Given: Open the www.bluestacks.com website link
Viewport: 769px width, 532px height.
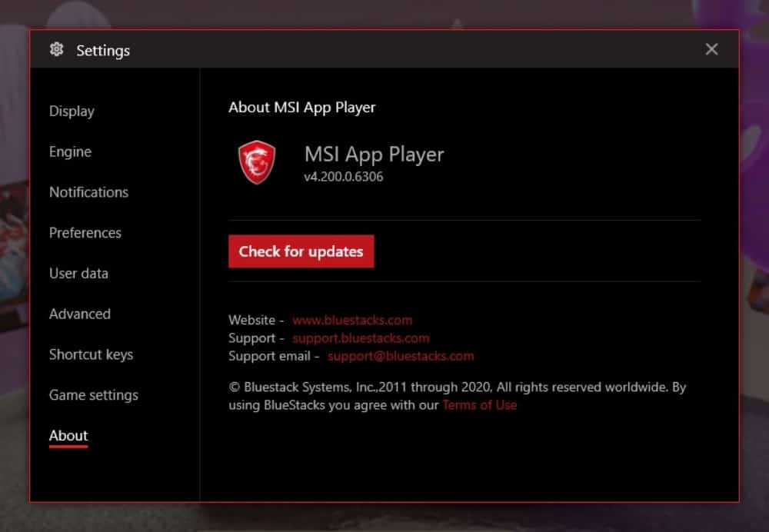Looking at the screenshot, I should [352, 321].
